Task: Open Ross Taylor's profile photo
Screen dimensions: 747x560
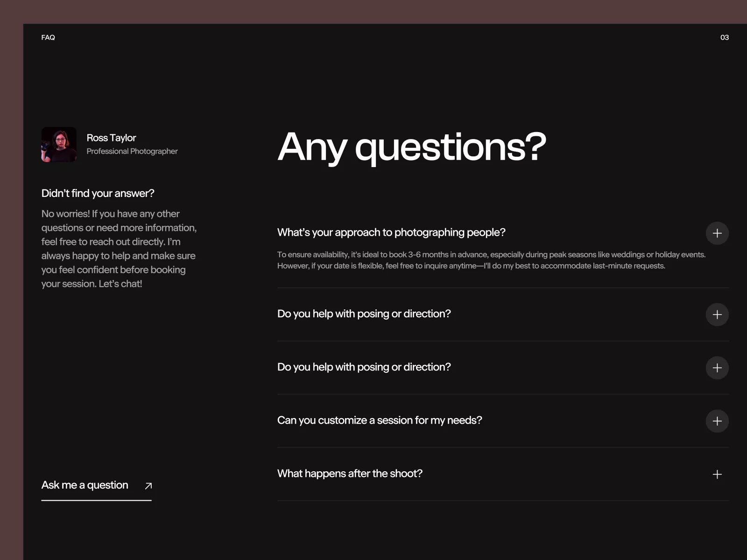Action: point(59,145)
